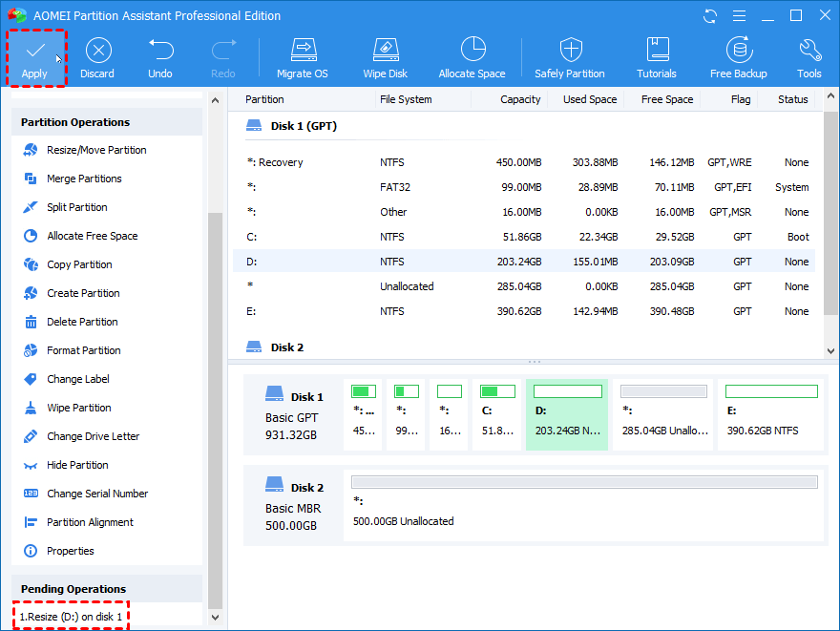Expand the Disk 2 group in the partition list
840x631 pixels.
click(x=287, y=347)
